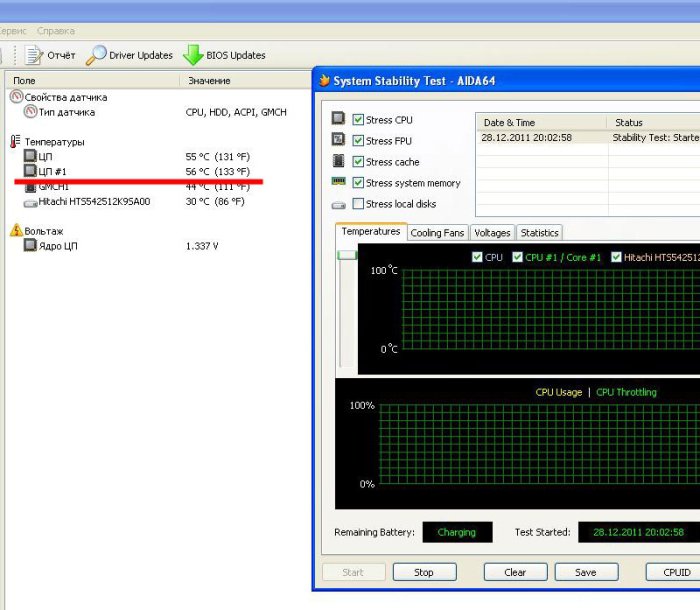Click the Stop button
The height and width of the screenshot is (610, 700).
pyautogui.click(x=424, y=572)
